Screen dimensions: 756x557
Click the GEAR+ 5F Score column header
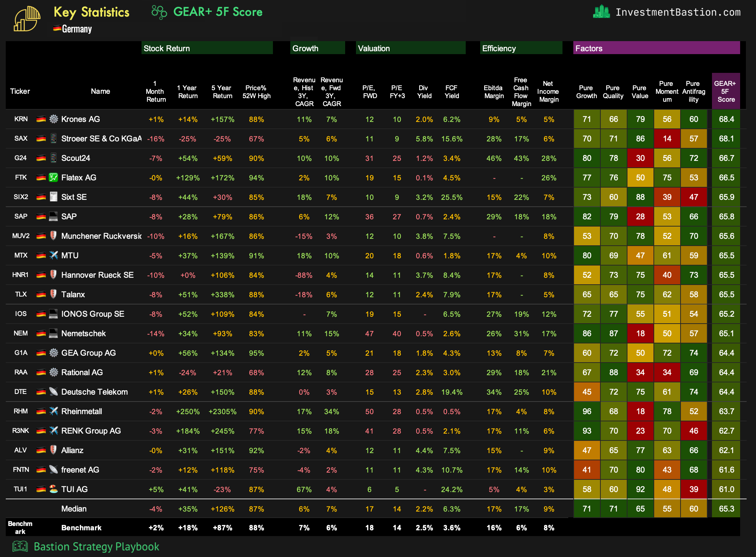[726, 91]
